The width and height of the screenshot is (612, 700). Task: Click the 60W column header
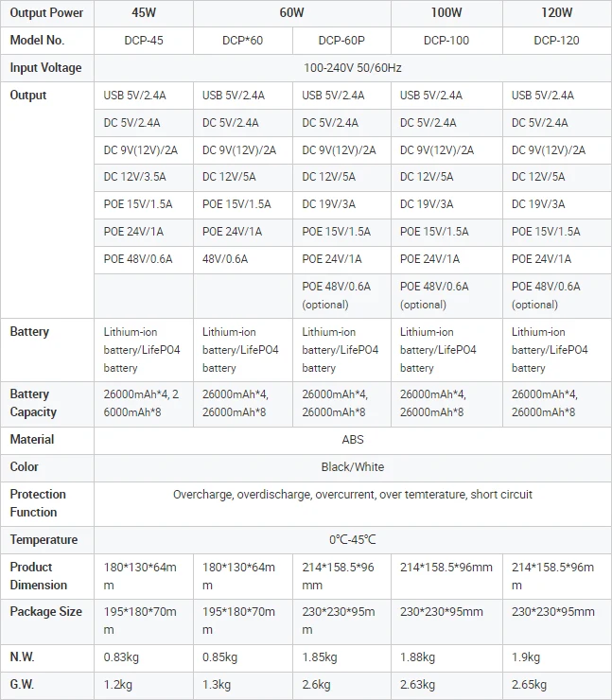coord(291,13)
